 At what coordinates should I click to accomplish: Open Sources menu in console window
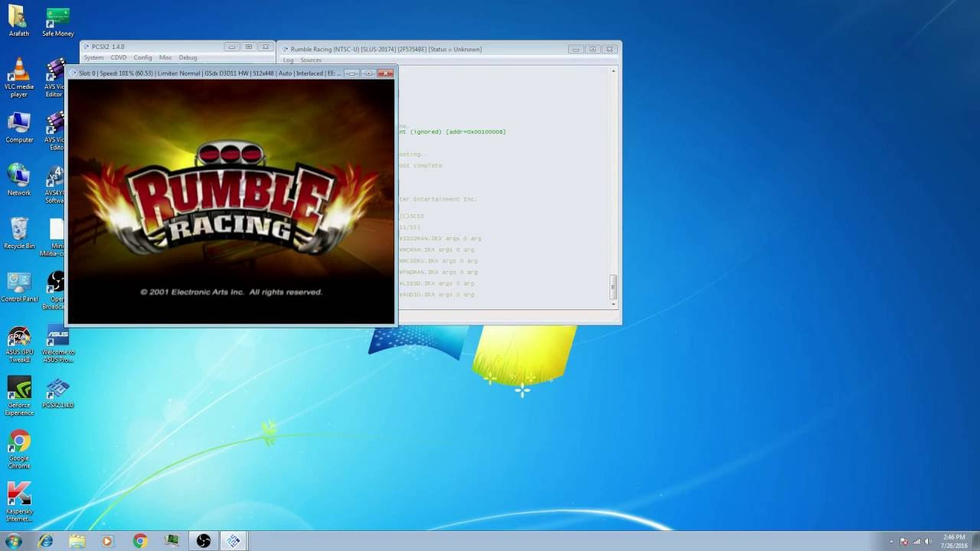[x=311, y=60]
